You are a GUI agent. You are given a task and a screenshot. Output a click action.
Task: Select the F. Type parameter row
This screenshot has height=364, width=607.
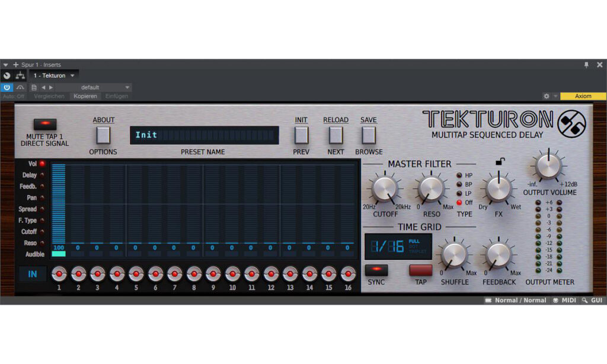(x=31, y=220)
